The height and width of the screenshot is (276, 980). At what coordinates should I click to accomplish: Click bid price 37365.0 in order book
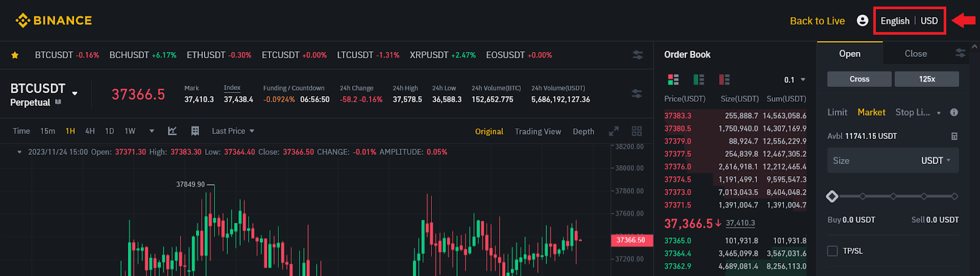click(x=677, y=241)
